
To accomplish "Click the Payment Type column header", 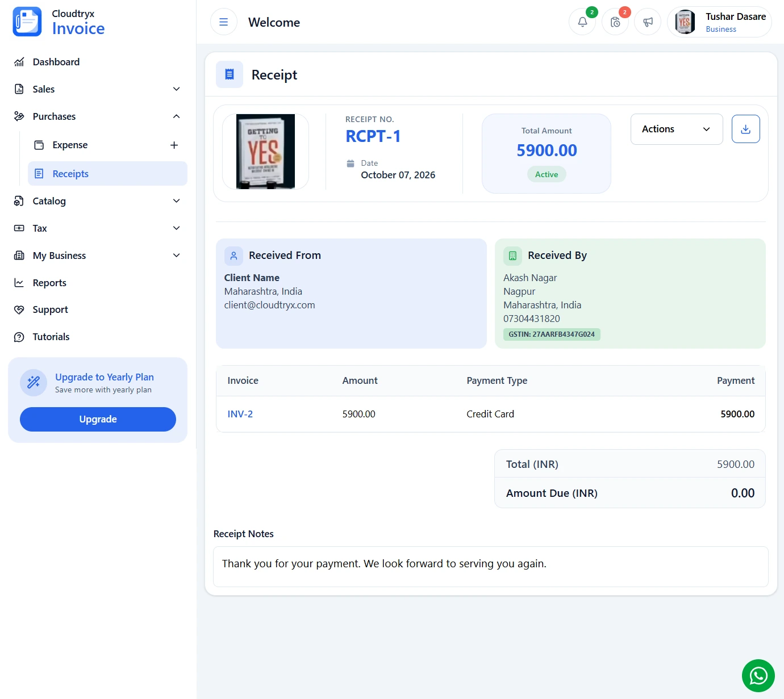I will [x=497, y=380].
